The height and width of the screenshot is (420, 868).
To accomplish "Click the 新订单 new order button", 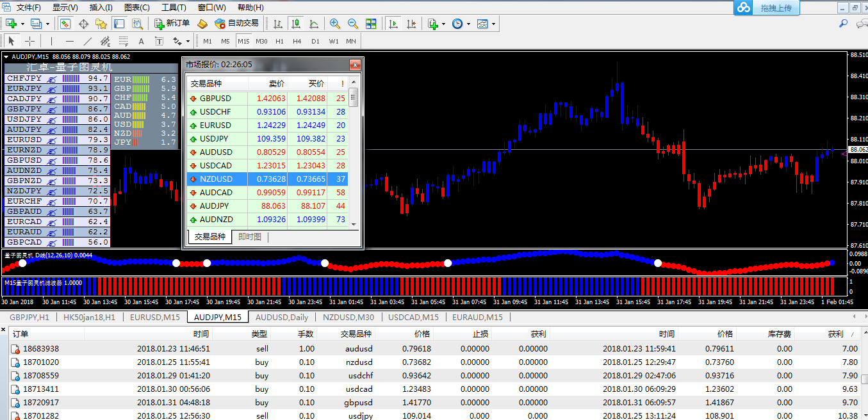I will pos(172,24).
